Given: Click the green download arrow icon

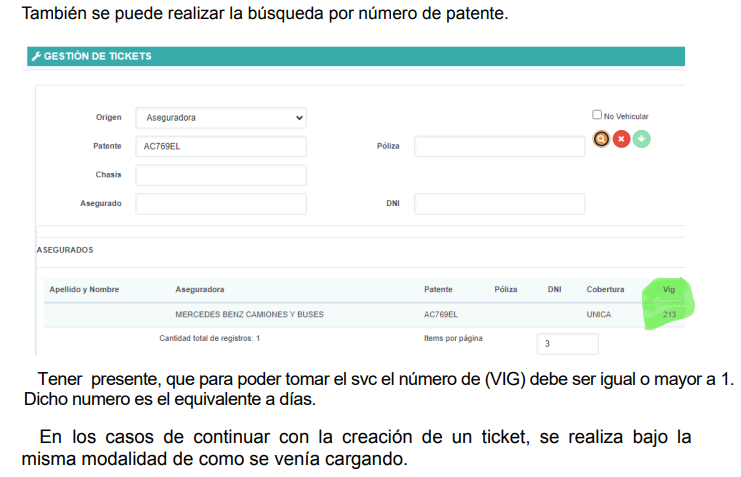Looking at the screenshot, I should (x=642, y=139).
